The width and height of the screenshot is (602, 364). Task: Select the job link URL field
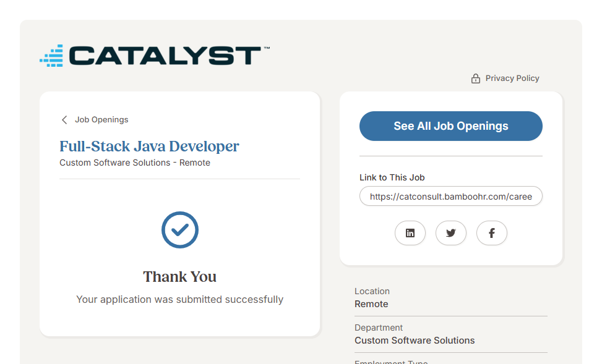click(450, 197)
